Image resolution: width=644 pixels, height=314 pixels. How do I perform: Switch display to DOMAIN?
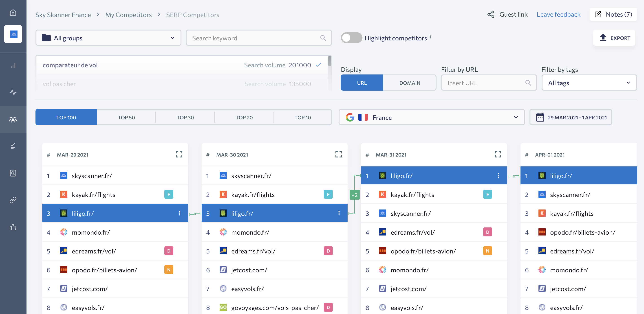click(x=410, y=83)
